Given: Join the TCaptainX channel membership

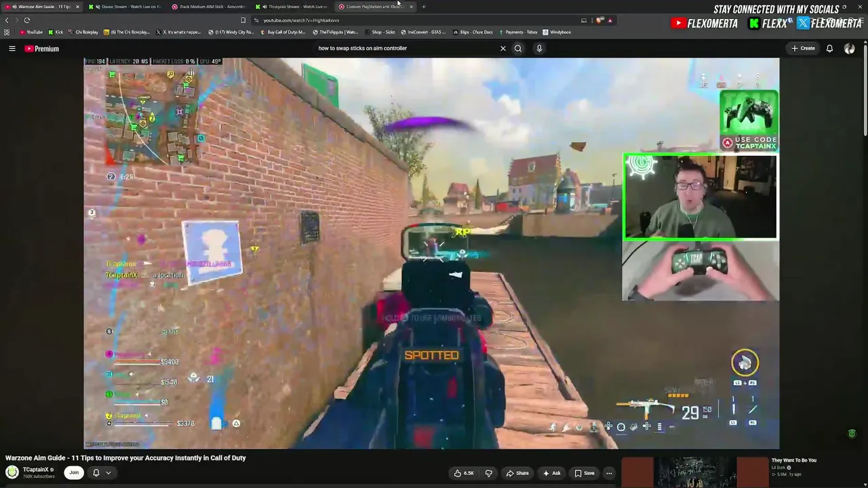Looking at the screenshot, I should (x=74, y=472).
